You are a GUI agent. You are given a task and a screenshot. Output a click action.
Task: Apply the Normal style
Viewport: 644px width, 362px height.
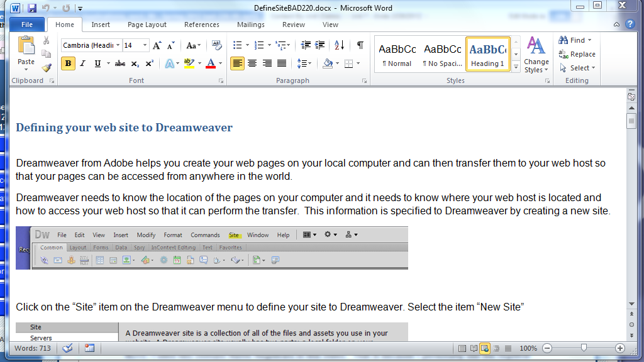tap(397, 55)
